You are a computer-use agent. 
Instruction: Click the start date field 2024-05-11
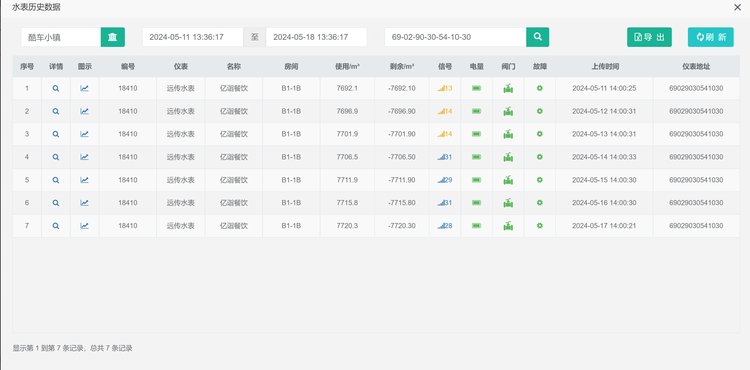pos(193,37)
